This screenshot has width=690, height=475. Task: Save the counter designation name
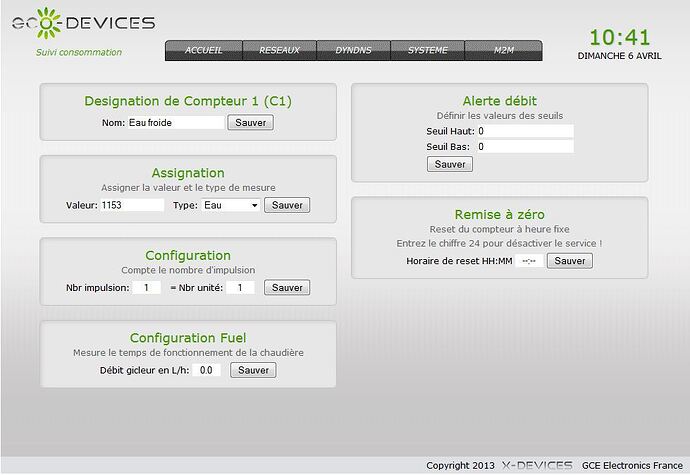[250, 123]
